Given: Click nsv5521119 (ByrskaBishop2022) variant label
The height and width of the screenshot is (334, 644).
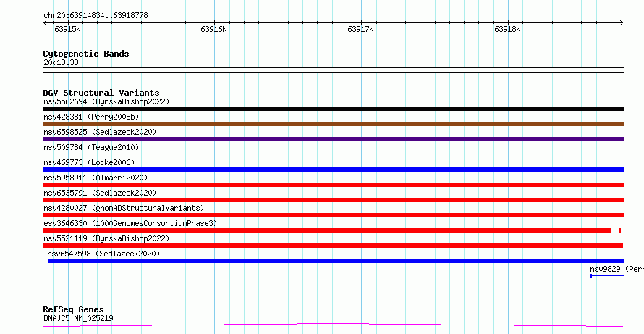Looking at the screenshot, I should pyautogui.click(x=106, y=238).
